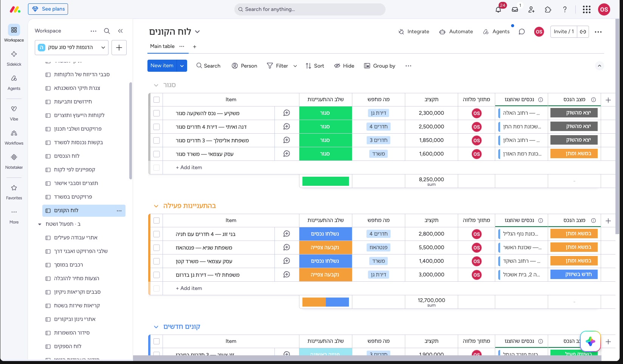
Task: Open the OS profile avatar in top bar
Action: click(x=604, y=9)
